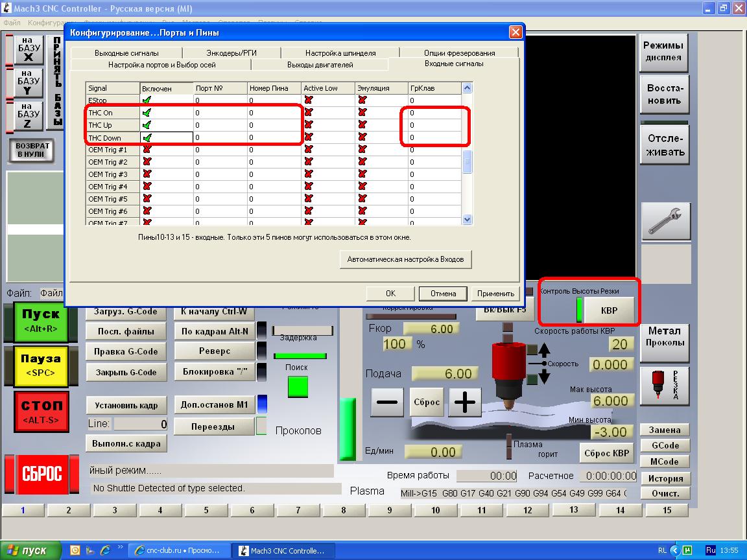The height and width of the screenshot is (560, 747).
Task: Click the red СБРОС reset button
Action: (x=42, y=474)
